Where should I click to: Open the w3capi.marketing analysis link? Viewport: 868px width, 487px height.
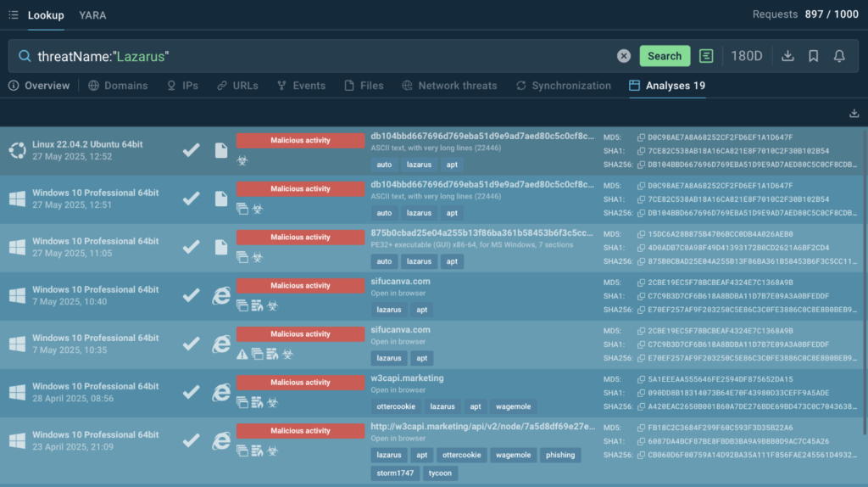click(407, 378)
